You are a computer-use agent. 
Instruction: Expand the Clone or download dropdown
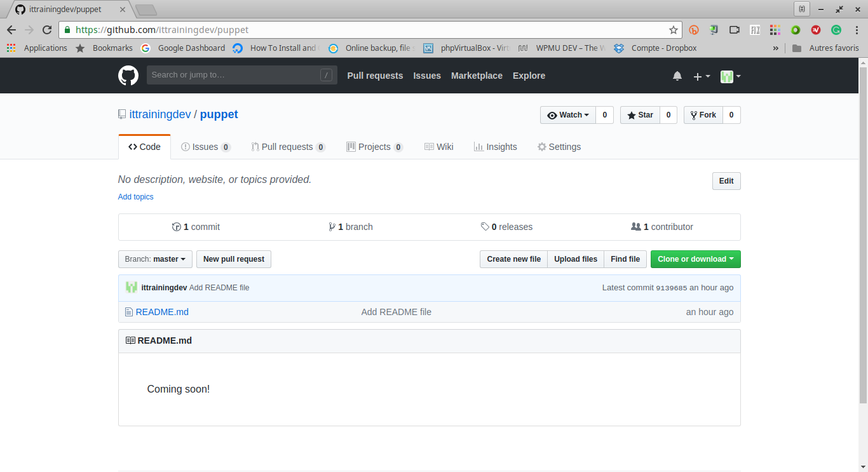696,259
